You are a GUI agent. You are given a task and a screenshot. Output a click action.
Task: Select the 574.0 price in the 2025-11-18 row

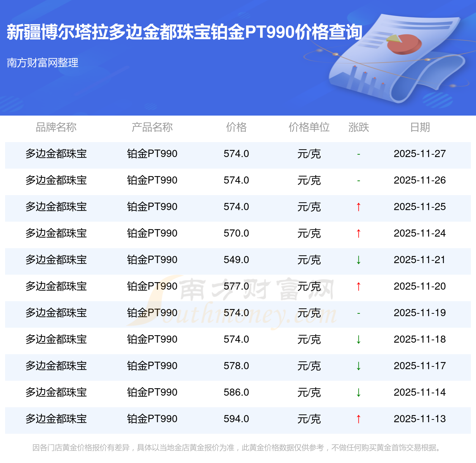[236, 339]
